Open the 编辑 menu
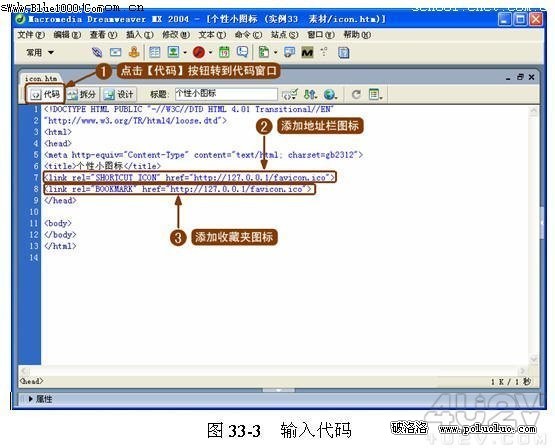Viewport: 555px width, 448px height. point(67,35)
